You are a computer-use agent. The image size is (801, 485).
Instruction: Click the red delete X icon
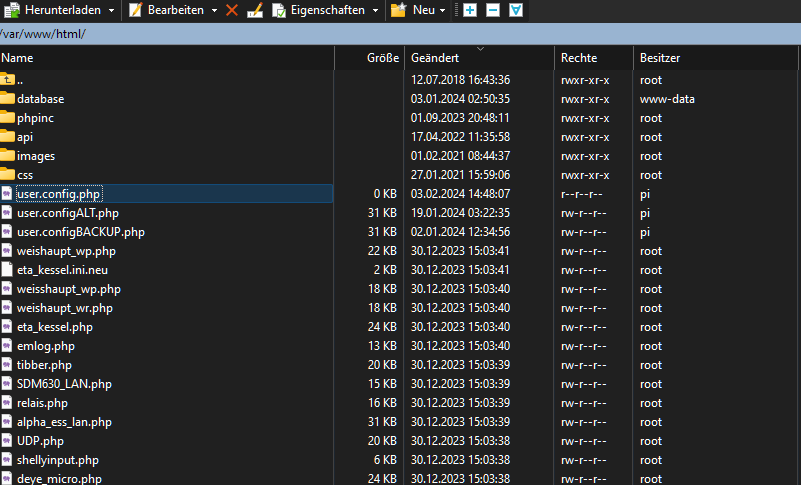[x=232, y=10]
